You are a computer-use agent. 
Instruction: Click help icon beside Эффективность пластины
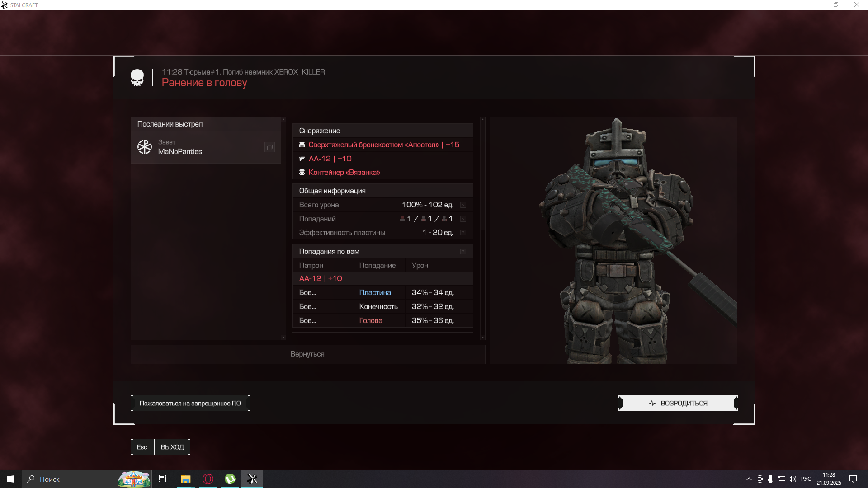click(x=463, y=233)
